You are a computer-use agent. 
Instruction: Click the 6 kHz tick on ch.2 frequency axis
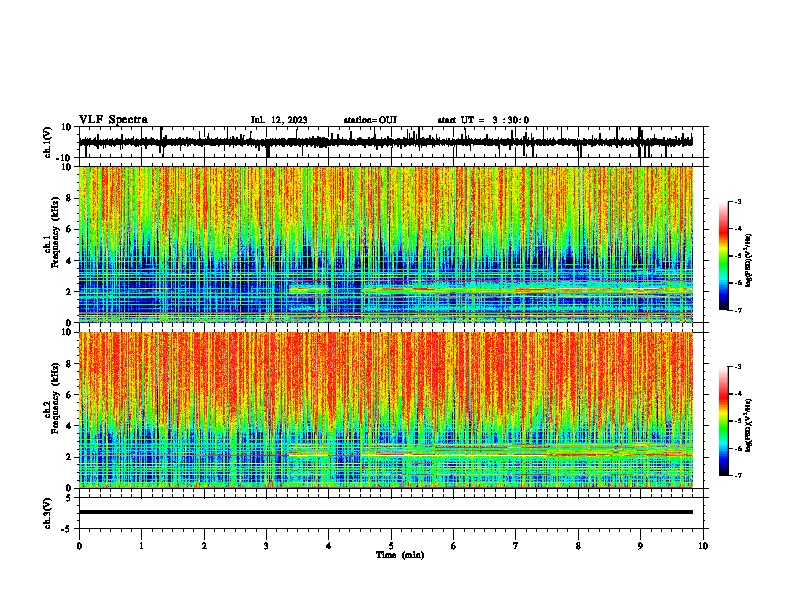click(x=69, y=395)
